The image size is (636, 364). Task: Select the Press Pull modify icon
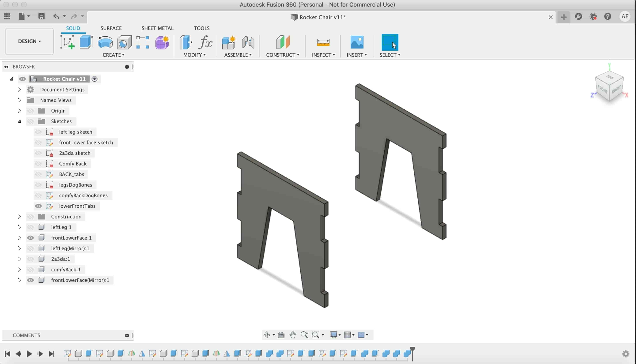[x=186, y=42]
